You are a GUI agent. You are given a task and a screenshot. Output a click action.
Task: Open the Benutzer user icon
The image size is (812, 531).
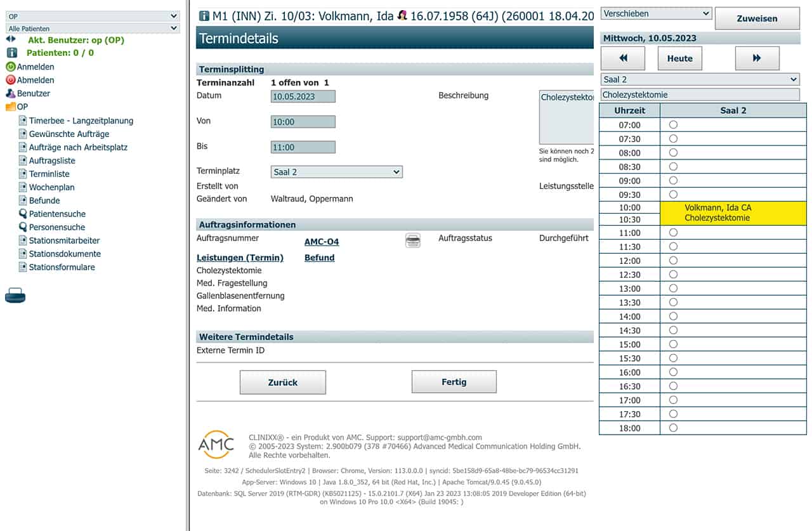(x=11, y=93)
